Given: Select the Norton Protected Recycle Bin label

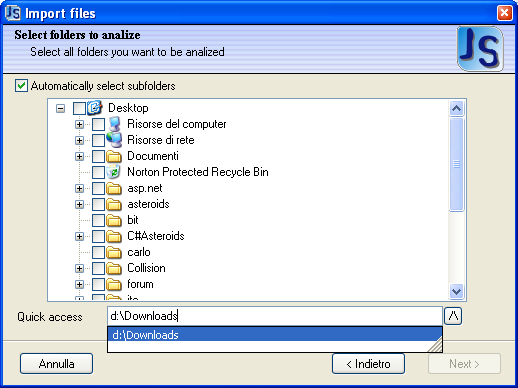Looking at the screenshot, I should point(198,172).
